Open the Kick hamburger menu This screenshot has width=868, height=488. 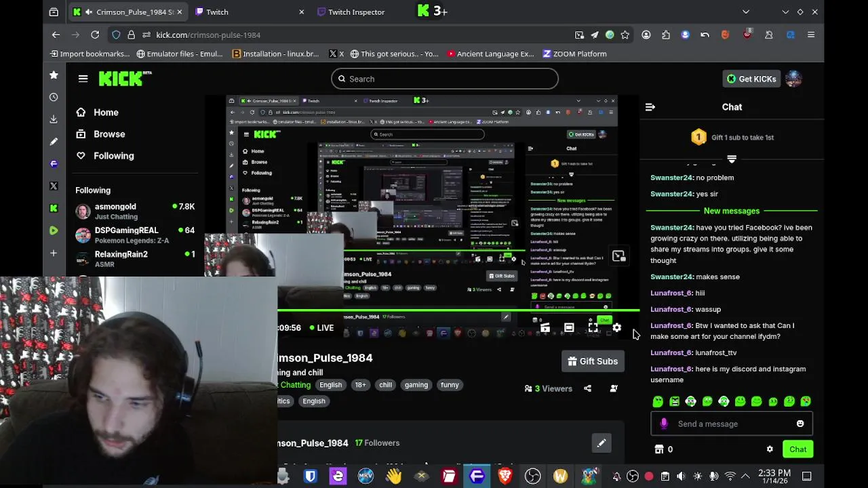pyautogui.click(x=83, y=79)
